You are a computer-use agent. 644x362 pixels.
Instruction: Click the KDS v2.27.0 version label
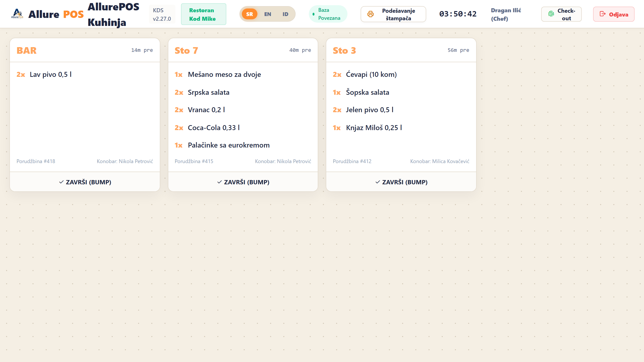pyautogui.click(x=162, y=14)
